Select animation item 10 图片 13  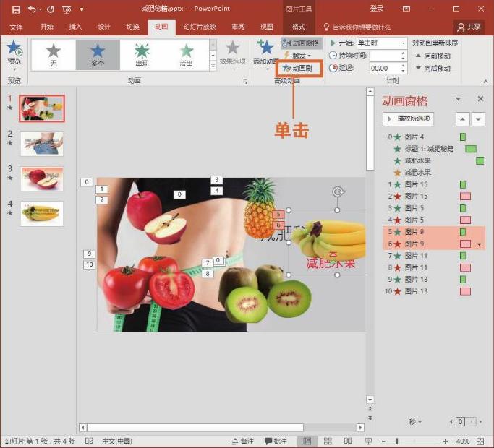[x=433, y=291]
